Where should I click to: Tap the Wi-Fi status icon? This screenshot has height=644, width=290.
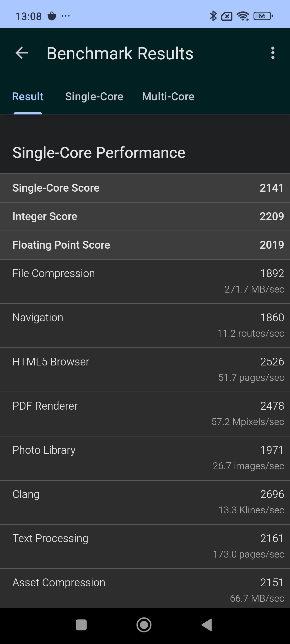pyautogui.click(x=243, y=16)
